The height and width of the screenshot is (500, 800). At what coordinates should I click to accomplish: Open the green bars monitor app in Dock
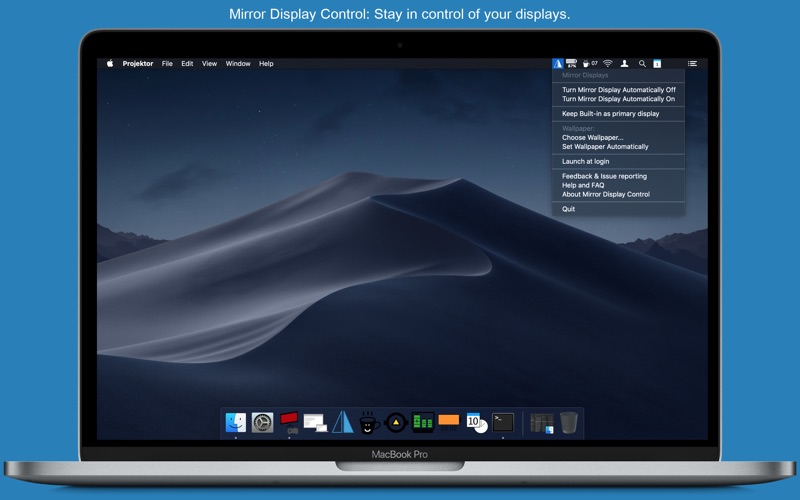pyautogui.click(x=423, y=422)
